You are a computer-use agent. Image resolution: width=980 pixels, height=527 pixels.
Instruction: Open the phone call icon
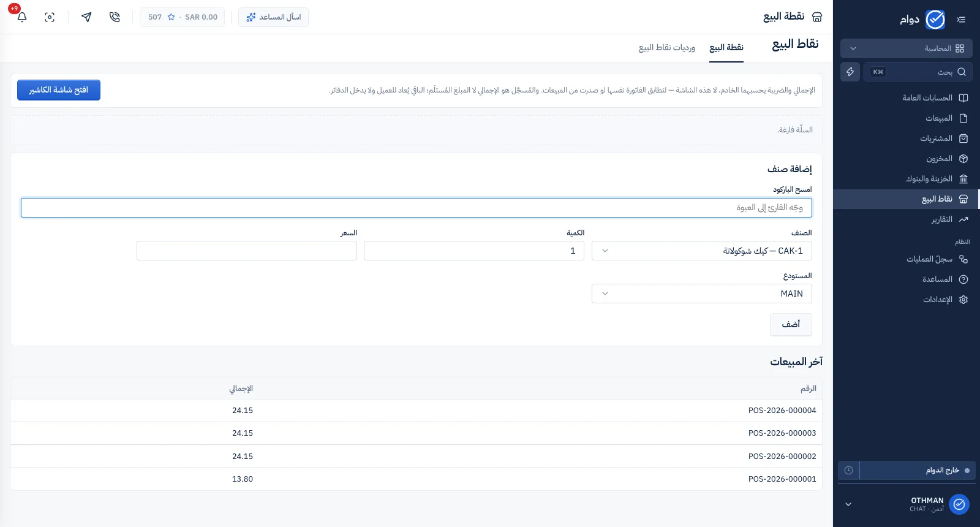click(x=115, y=17)
